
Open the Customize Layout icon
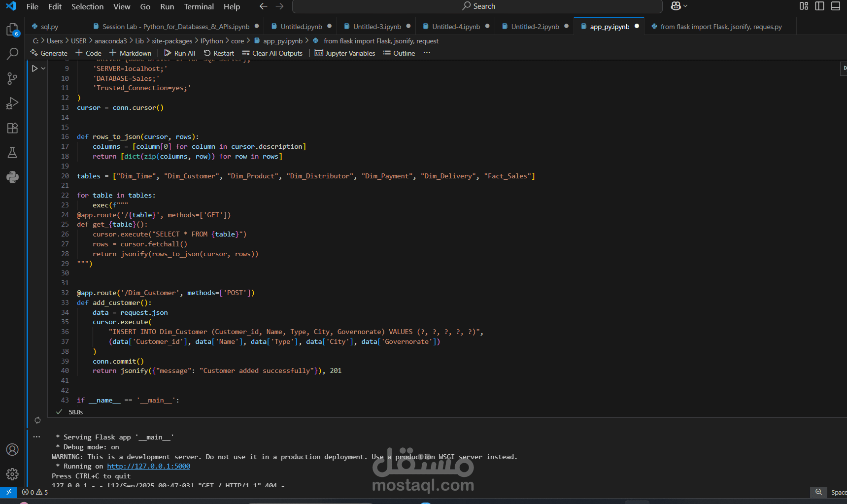(x=804, y=6)
